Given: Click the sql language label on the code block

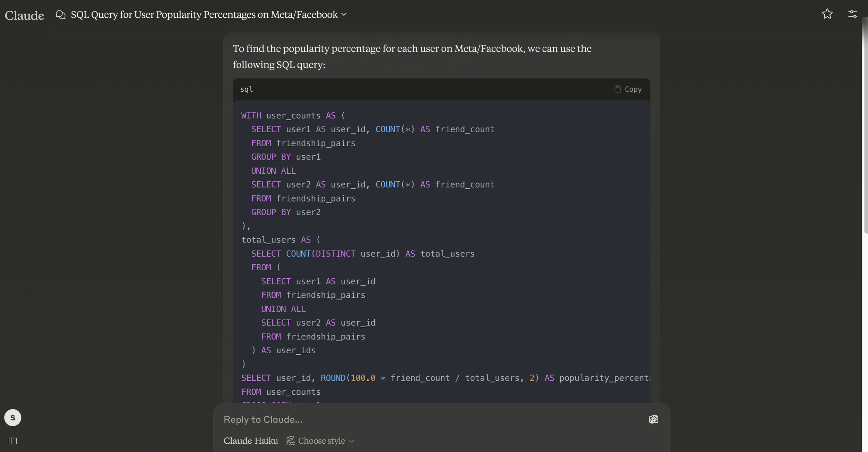Looking at the screenshot, I should tap(246, 89).
